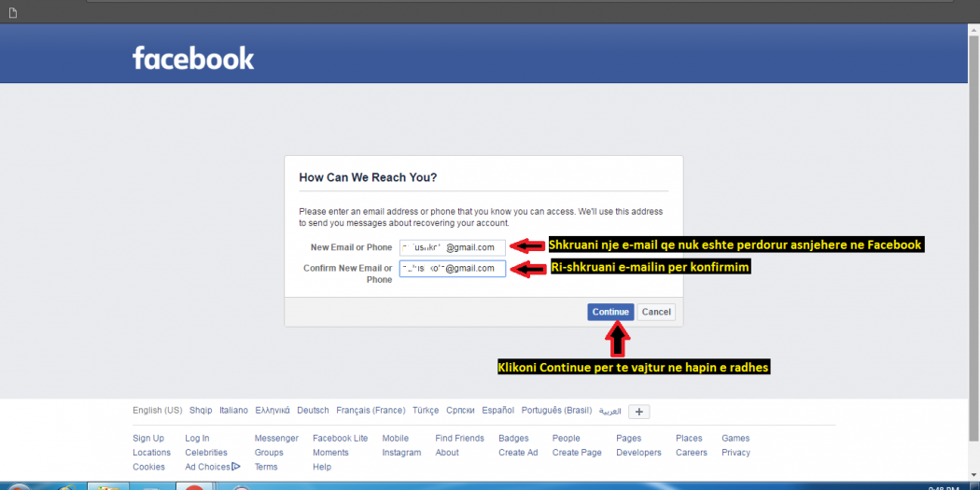
Task: Click the plus button for more languages
Action: [x=639, y=412]
